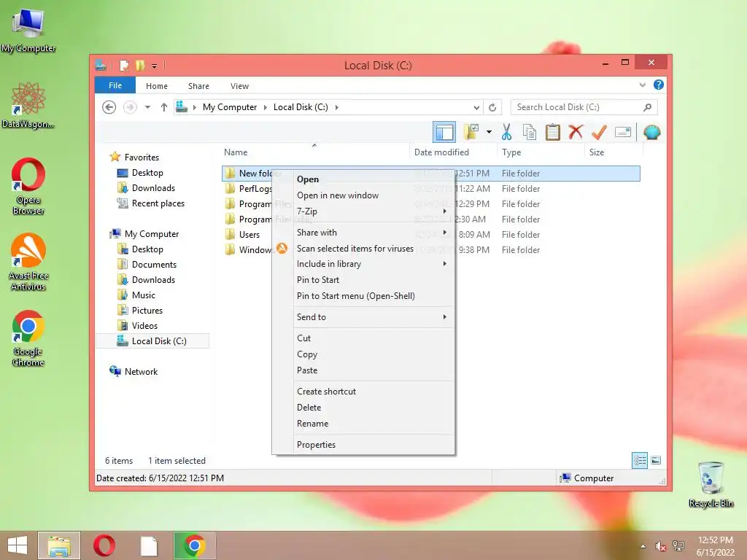The image size is (747, 560).
Task: Click the scissors Cut icon in the toolbar
Action: 506,132
